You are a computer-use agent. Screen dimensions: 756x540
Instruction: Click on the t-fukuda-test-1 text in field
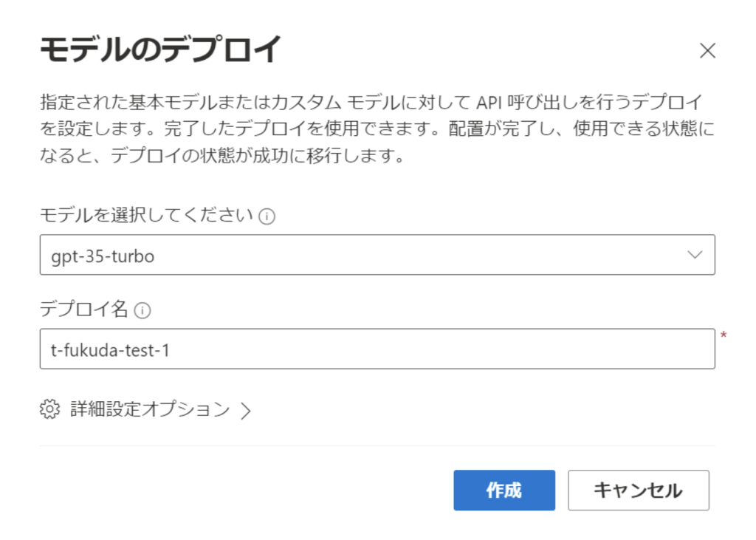[x=110, y=349]
